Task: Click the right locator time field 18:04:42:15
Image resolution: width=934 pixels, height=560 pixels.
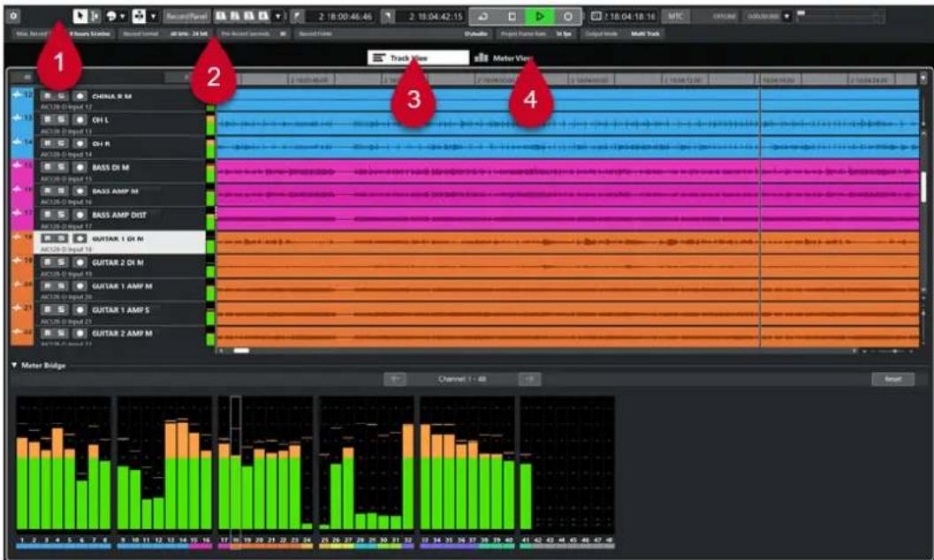Action: click(x=432, y=16)
